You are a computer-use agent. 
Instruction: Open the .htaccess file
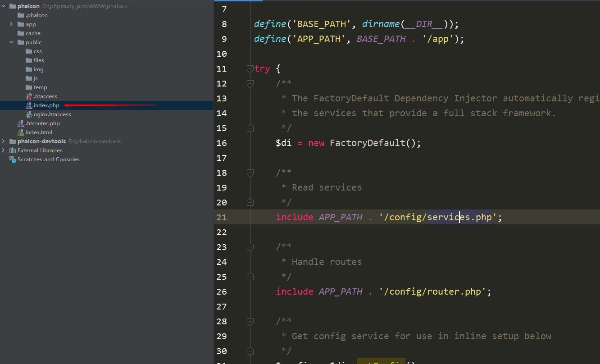pos(45,96)
